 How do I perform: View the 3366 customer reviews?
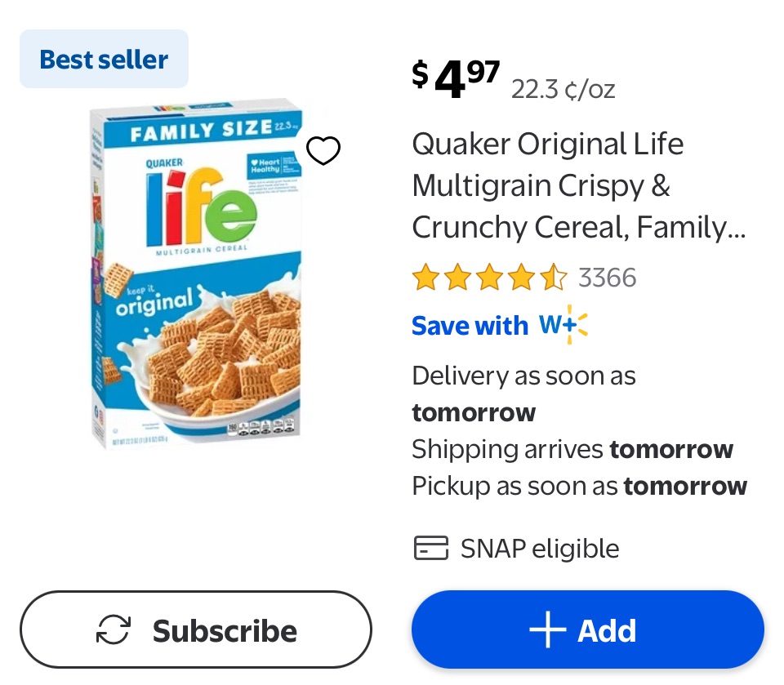(607, 278)
